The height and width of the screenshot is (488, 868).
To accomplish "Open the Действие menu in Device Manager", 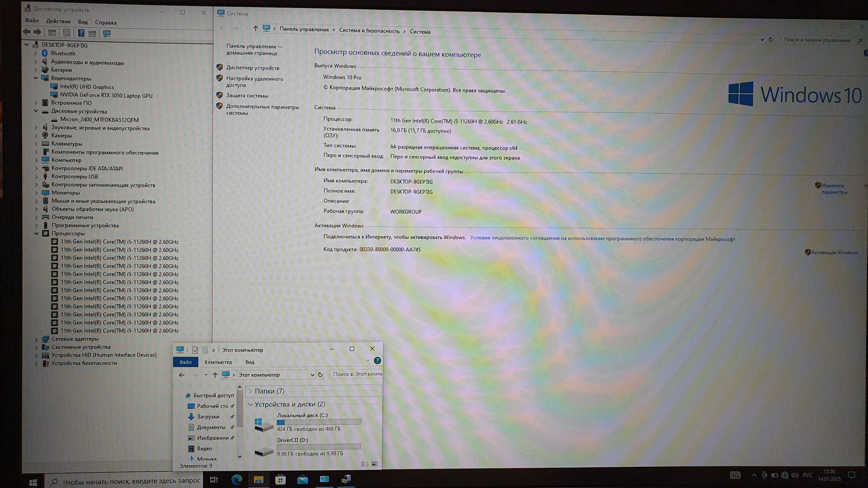I will 58,22.
